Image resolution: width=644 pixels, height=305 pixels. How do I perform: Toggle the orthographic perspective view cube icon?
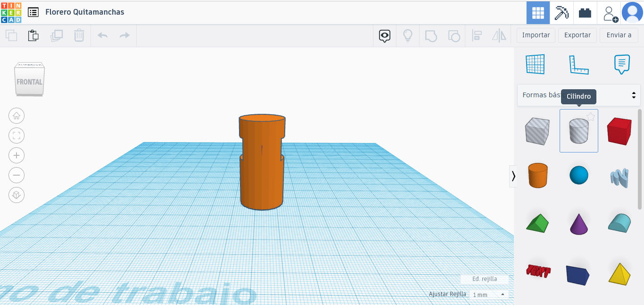[17, 195]
